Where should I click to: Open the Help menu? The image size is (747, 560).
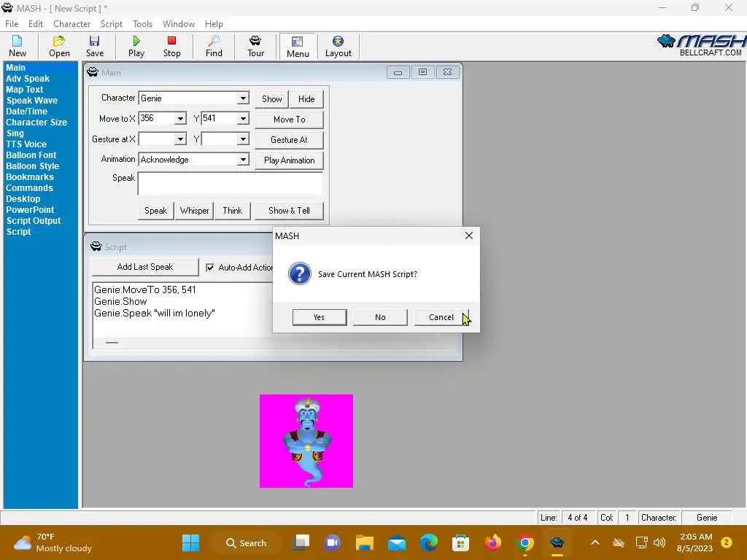click(x=214, y=24)
